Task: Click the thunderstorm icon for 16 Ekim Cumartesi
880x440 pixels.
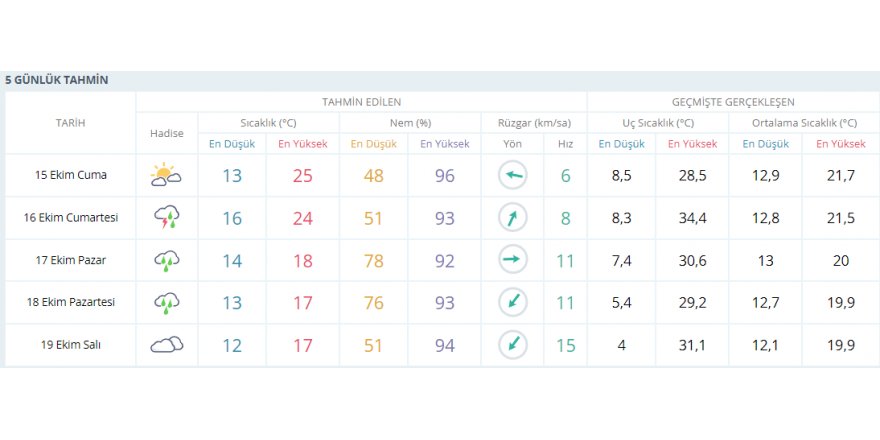Action: click(x=166, y=218)
